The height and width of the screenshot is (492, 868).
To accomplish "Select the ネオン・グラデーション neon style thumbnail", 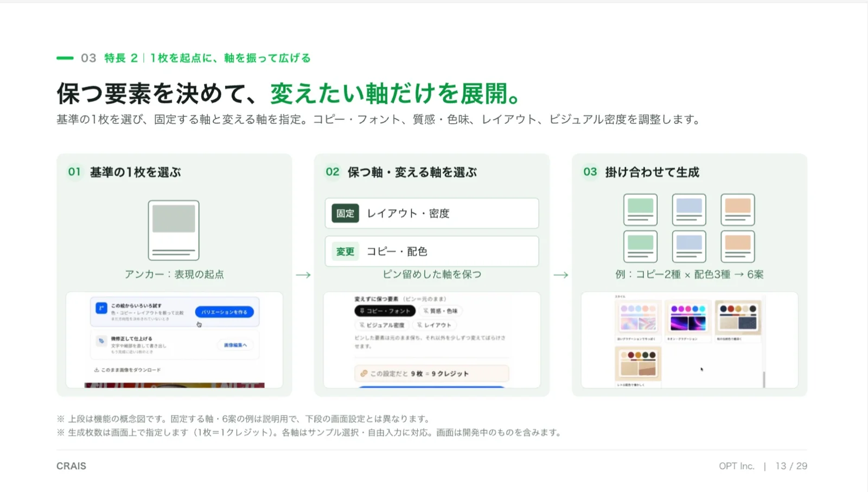I will [x=688, y=318].
